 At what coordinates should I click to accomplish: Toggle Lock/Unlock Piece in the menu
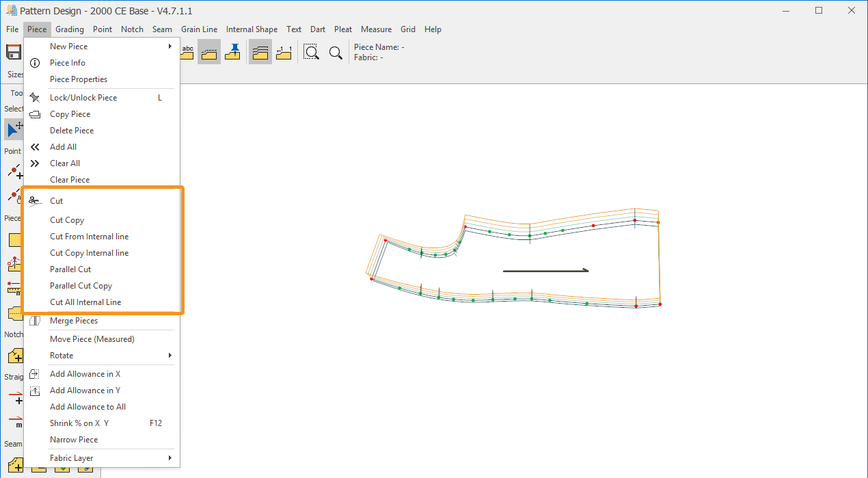tap(83, 98)
